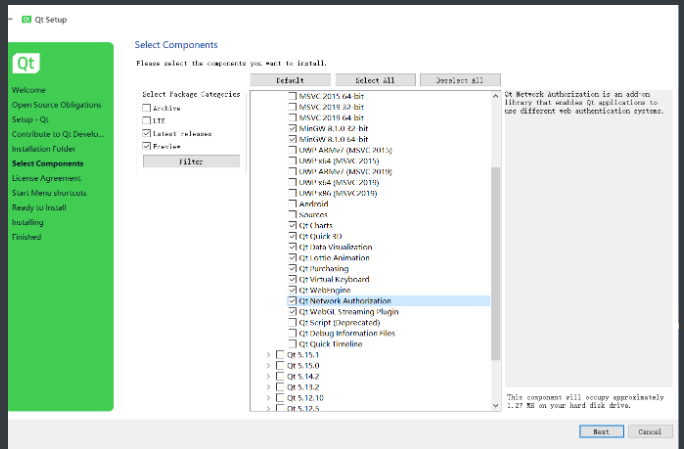Click the Deselect All button
The image size is (684, 449).
point(460,80)
